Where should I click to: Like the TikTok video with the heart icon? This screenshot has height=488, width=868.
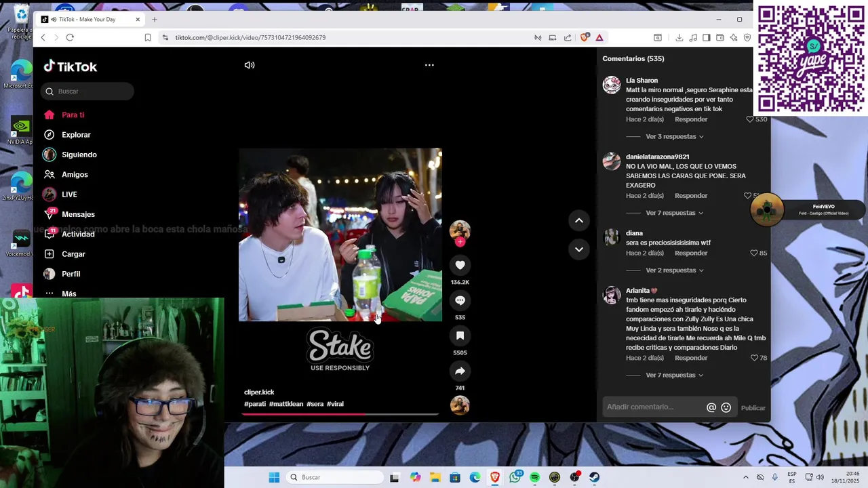pyautogui.click(x=460, y=265)
